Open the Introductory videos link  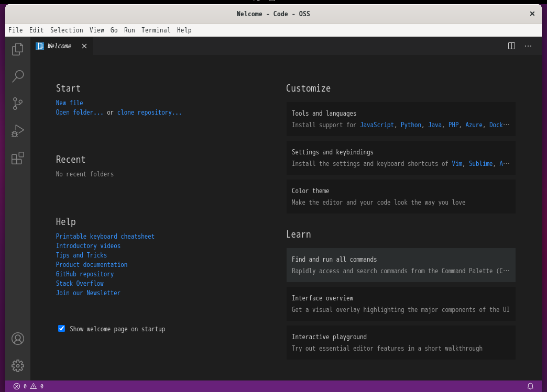coord(88,245)
